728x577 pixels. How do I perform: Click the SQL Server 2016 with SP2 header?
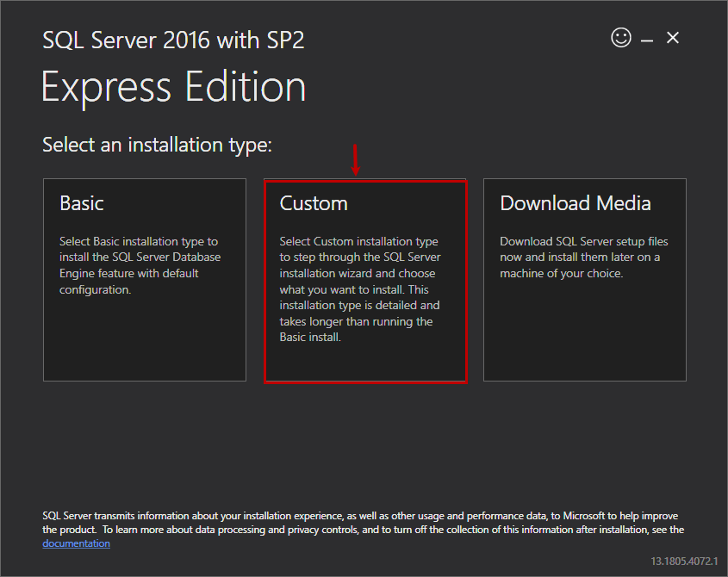coord(173,39)
